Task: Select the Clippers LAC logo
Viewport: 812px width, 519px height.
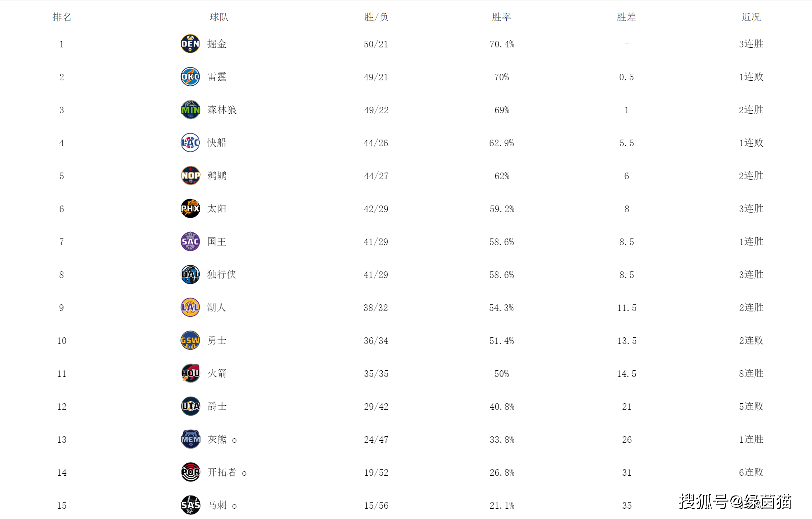Action: tap(190, 143)
